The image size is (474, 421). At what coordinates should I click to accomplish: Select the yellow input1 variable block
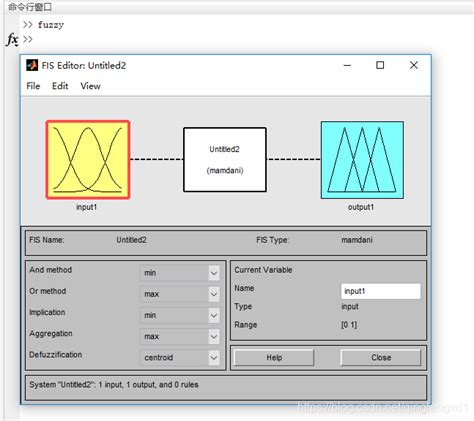click(x=88, y=160)
